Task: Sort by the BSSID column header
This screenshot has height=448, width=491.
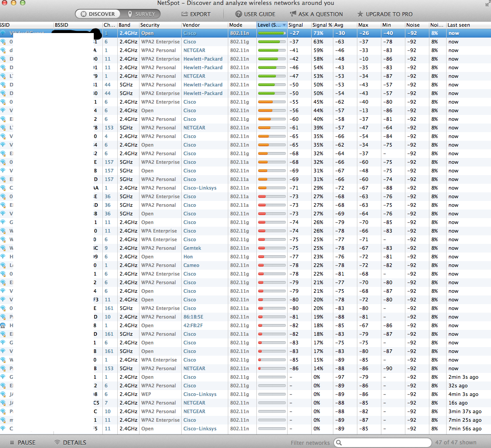Action: (x=78, y=25)
